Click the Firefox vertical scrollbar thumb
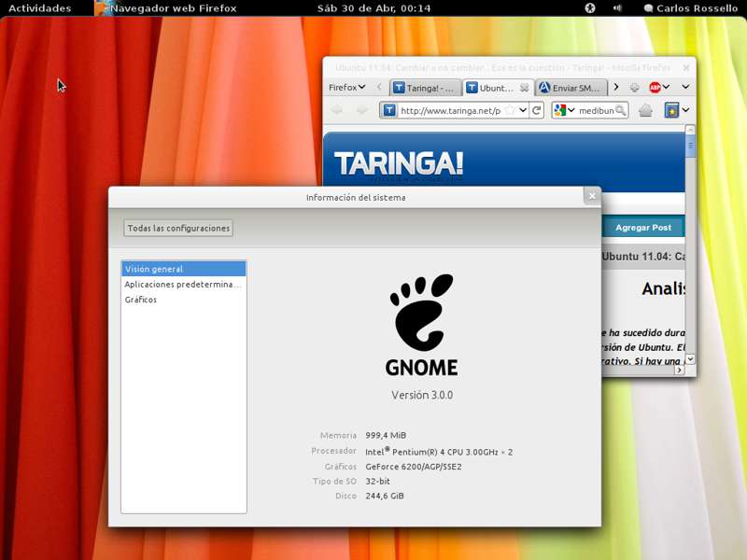 (690, 146)
